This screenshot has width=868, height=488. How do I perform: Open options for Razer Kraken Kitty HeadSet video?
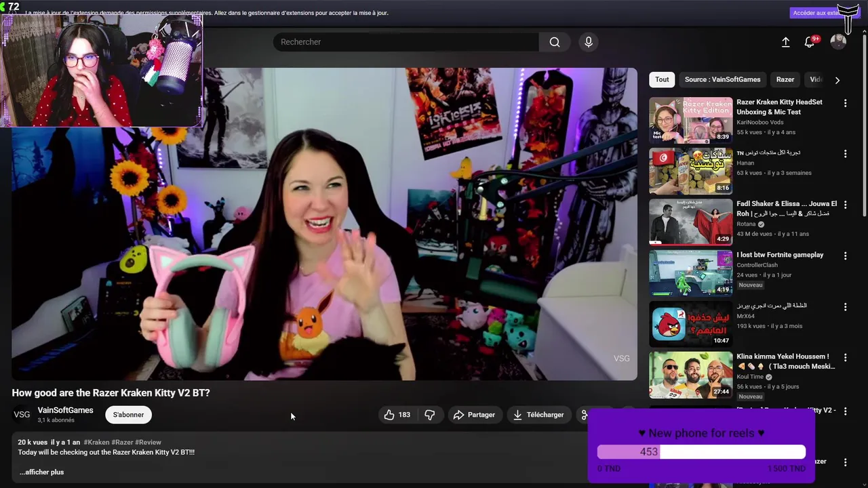point(845,103)
